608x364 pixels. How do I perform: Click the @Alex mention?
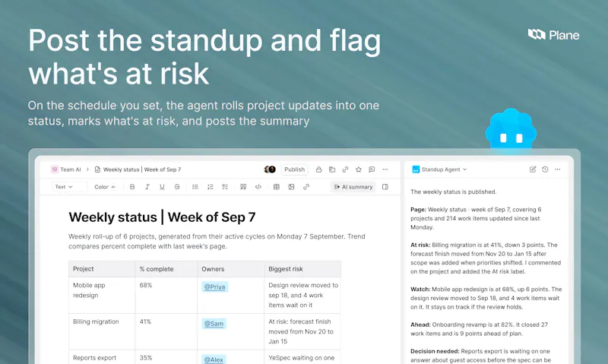(x=214, y=359)
